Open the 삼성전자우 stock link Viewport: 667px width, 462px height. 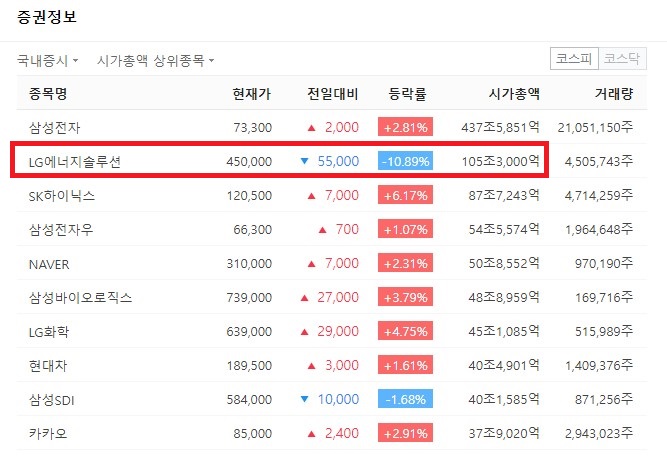click(x=61, y=229)
